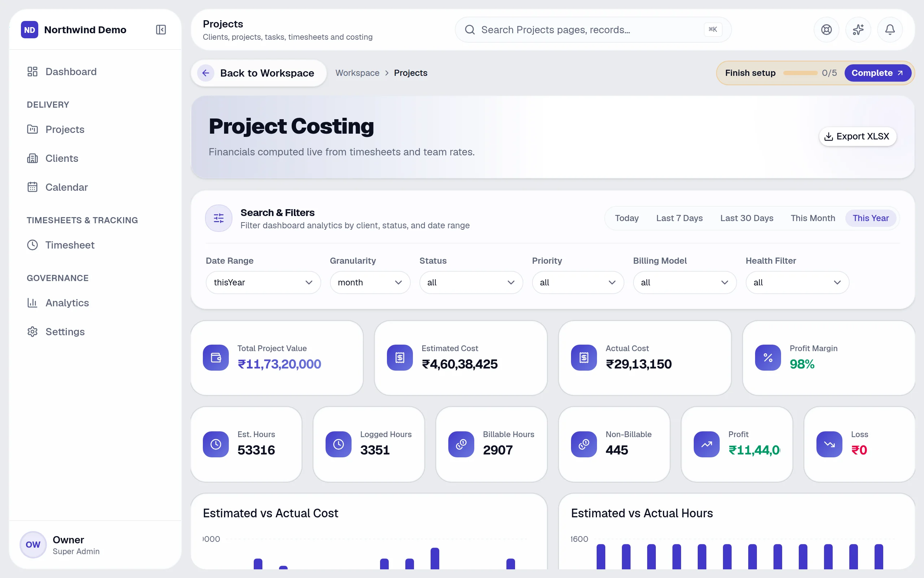Click the Search & Filters sliders icon
The width and height of the screenshot is (924, 578).
pos(219,218)
